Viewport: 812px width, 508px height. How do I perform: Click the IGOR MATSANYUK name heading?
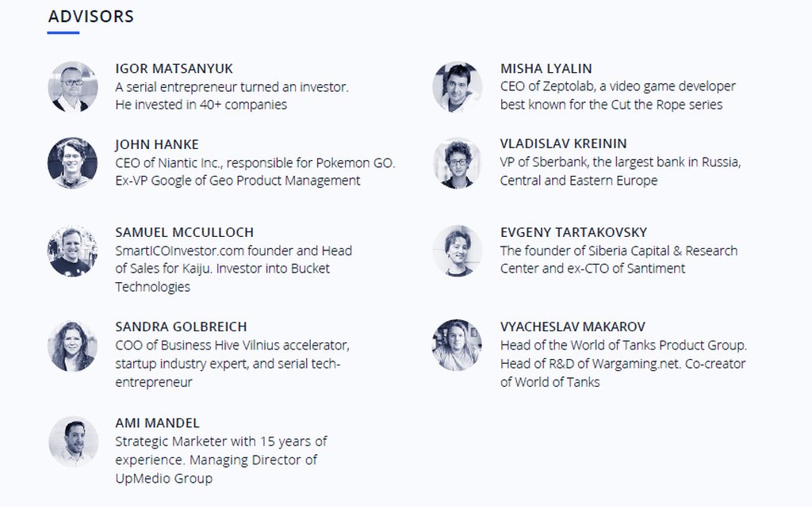coord(174,68)
